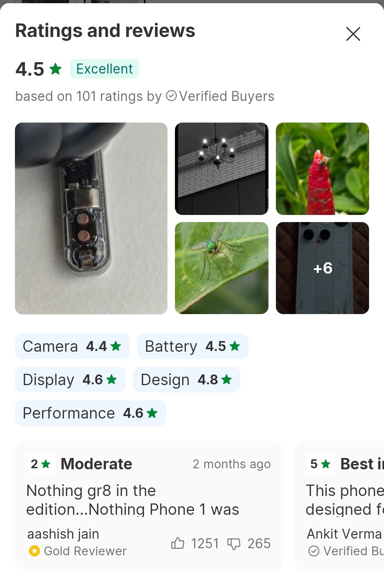Tap the thumbs-down icon on aashish jain's review
Image resolution: width=384 pixels, height=588 pixels.
234,544
